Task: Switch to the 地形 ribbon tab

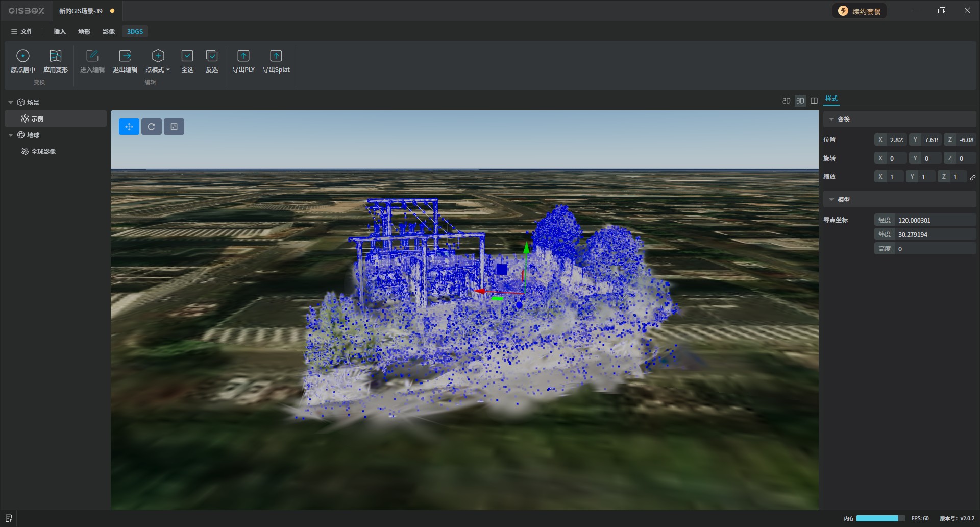Action: tap(84, 32)
